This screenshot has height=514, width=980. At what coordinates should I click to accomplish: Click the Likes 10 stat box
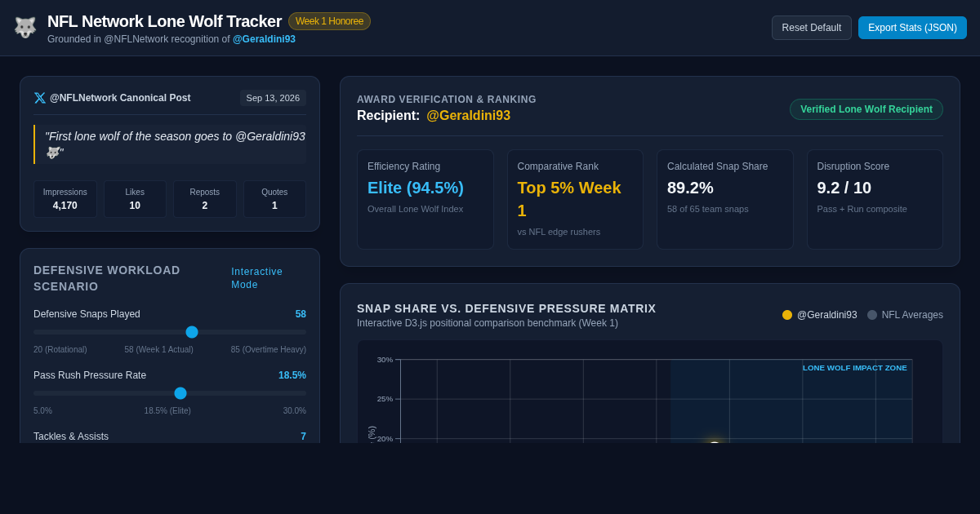point(135,199)
